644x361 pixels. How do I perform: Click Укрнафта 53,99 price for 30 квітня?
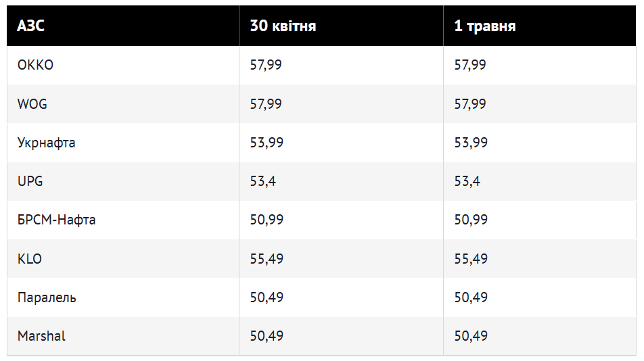click(267, 143)
